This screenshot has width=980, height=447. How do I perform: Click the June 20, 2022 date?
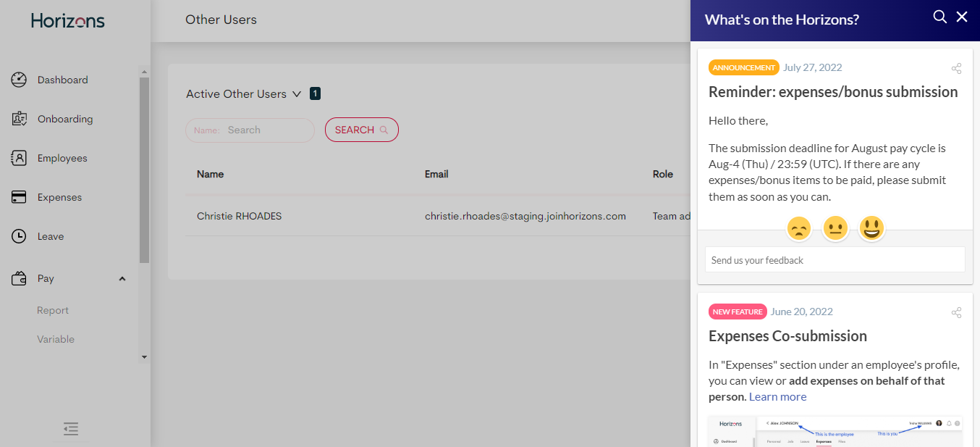[x=802, y=312]
